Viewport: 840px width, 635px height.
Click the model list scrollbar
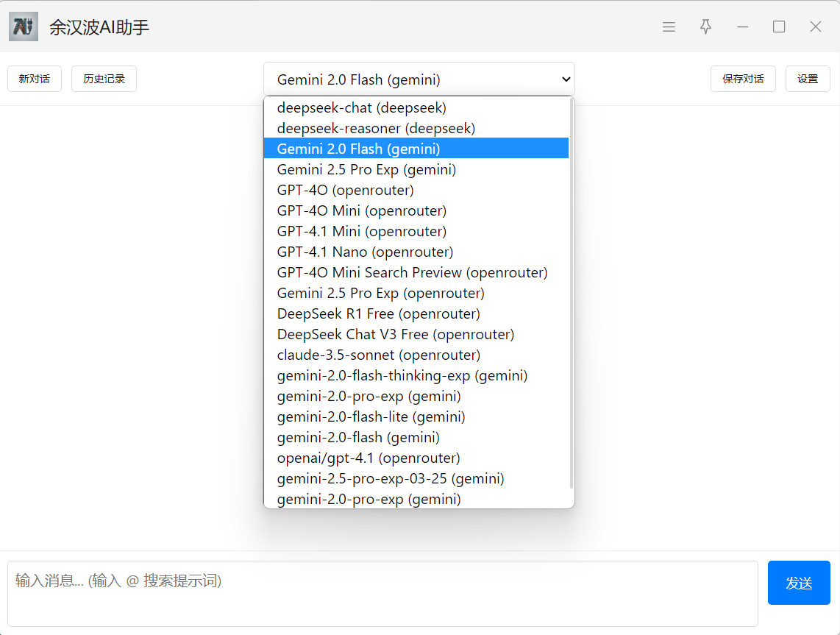coord(572,293)
